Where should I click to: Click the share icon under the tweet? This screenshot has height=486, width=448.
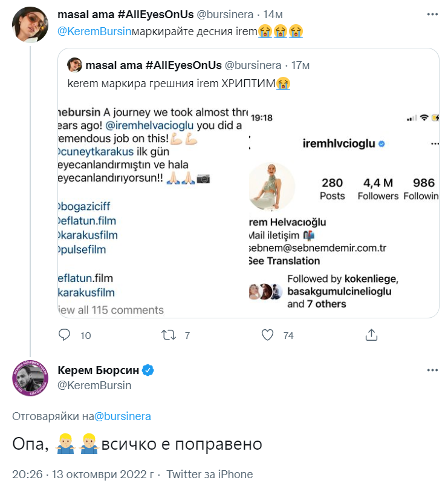[x=372, y=335]
